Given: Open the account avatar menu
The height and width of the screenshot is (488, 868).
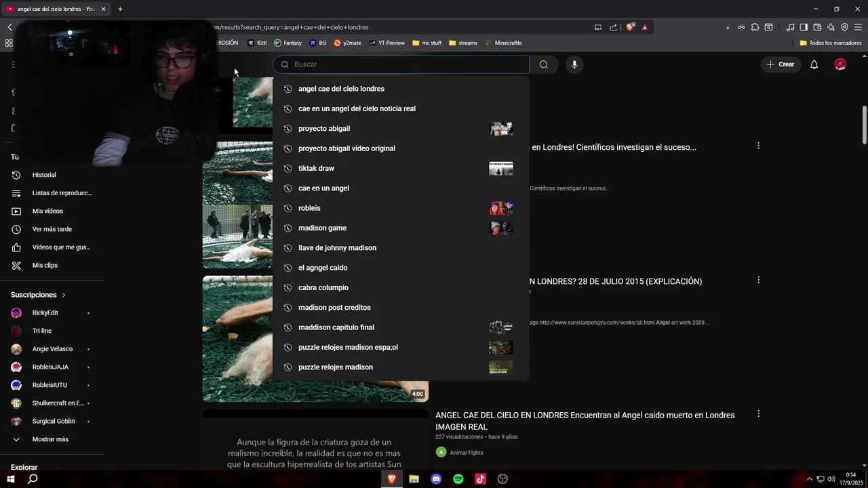Looking at the screenshot, I should (840, 64).
